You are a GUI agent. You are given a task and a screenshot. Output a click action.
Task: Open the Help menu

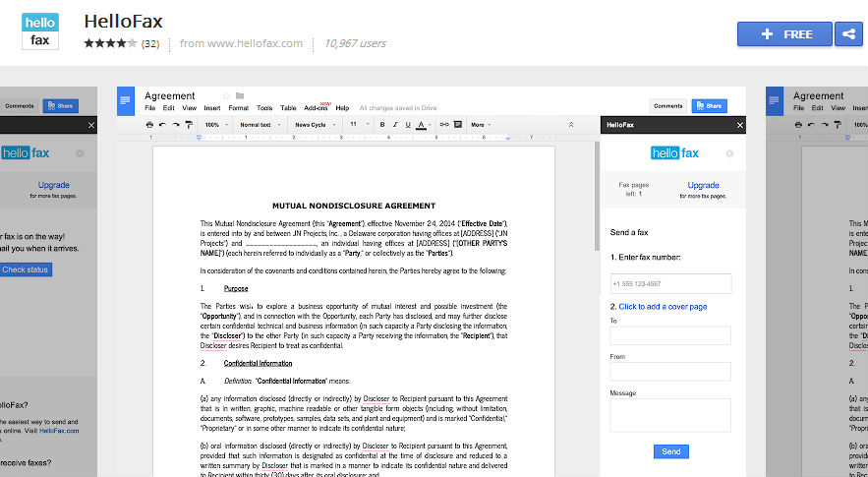point(342,108)
